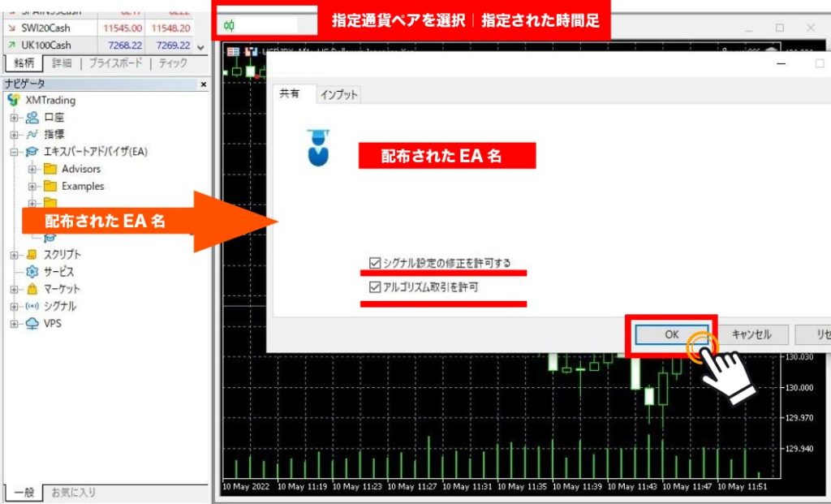Click the Examples folder icon
The image size is (831, 504).
point(50,186)
